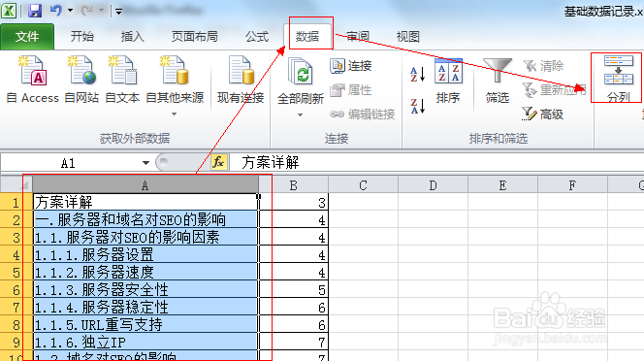644x361 pixels.
Task: Click cell B6 with value 5
Action: tap(294, 290)
